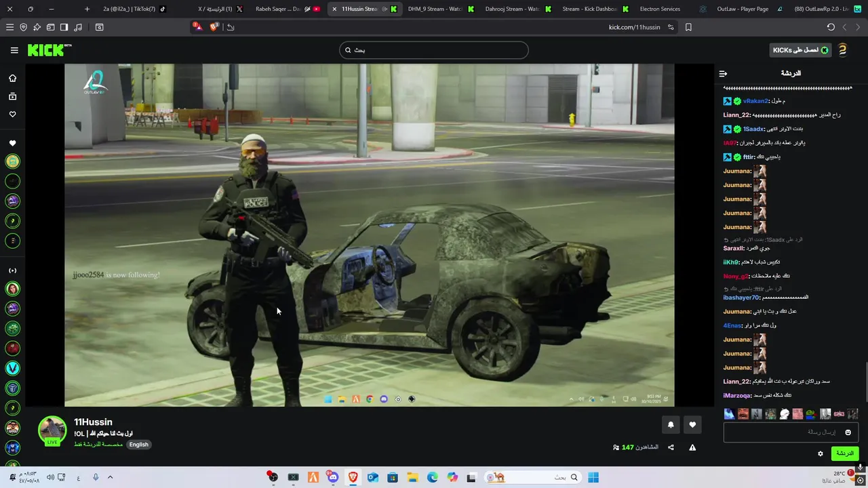Follow channel with the heart button
The image size is (868, 488).
692,425
